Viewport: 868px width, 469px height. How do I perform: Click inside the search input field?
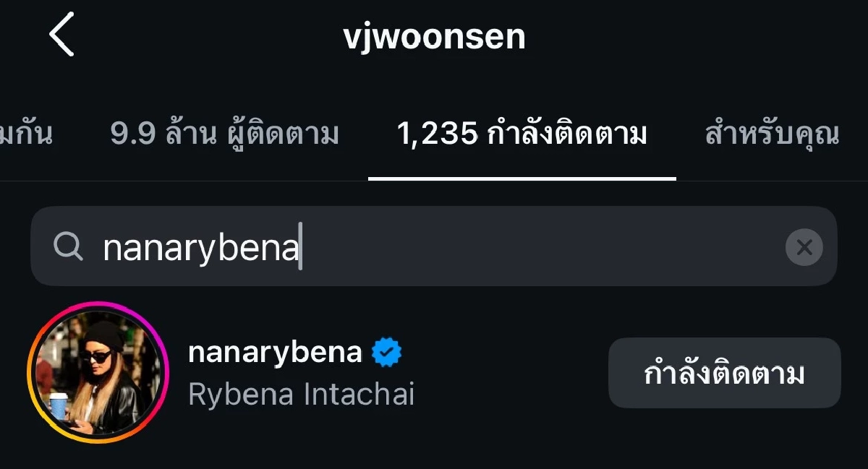[x=434, y=246]
